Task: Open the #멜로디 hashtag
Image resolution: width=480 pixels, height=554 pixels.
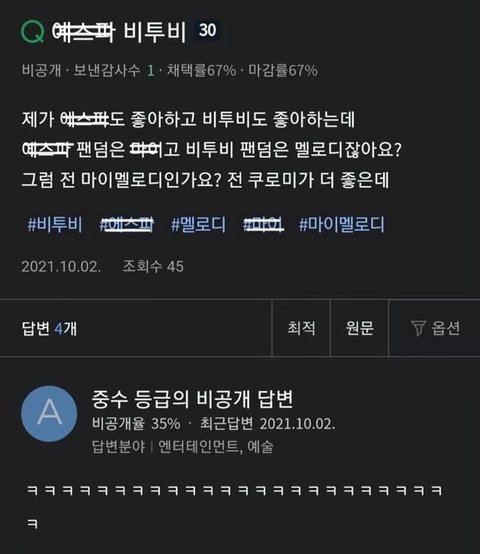Action: pos(198,224)
